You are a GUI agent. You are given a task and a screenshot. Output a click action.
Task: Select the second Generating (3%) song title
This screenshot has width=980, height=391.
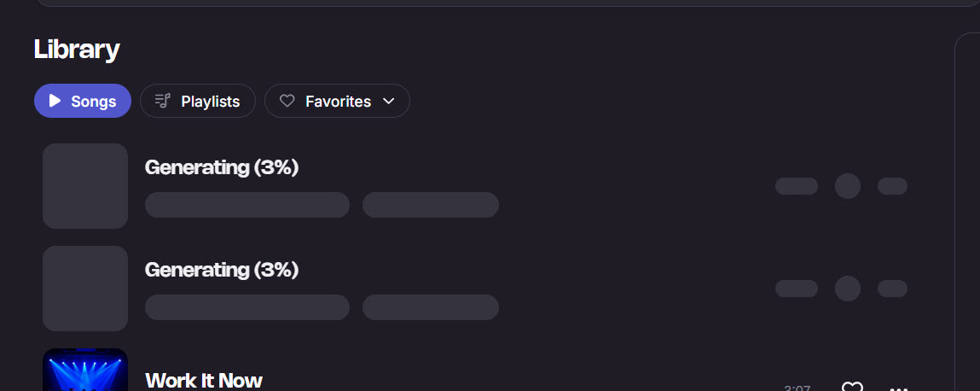tap(222, 270)
